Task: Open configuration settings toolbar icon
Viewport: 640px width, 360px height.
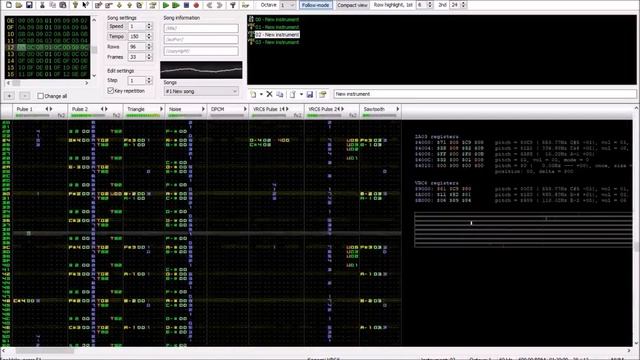Action: [x=233, y=5]
